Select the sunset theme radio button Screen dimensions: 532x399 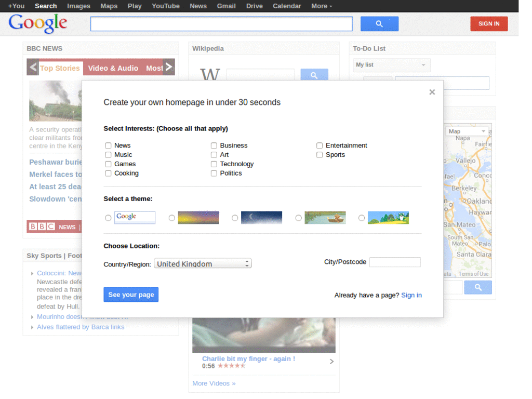171,218
